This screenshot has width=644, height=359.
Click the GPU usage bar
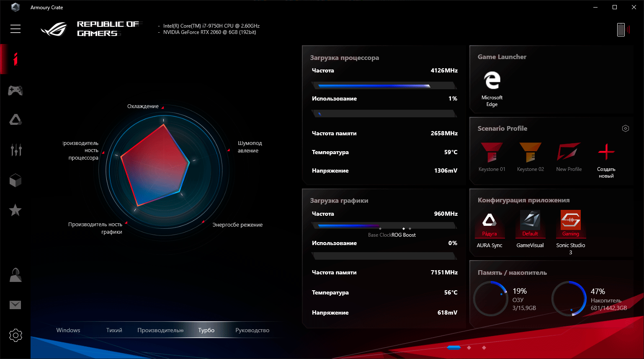point(384,255)
